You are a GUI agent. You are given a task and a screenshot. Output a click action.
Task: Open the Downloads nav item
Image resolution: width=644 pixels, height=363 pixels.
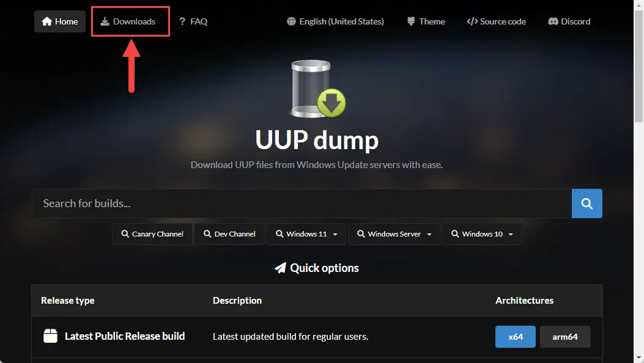128,21
